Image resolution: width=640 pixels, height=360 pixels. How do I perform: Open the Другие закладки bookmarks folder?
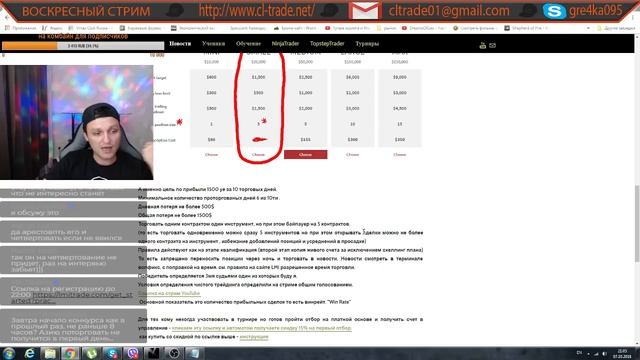(x=616, y=28)
